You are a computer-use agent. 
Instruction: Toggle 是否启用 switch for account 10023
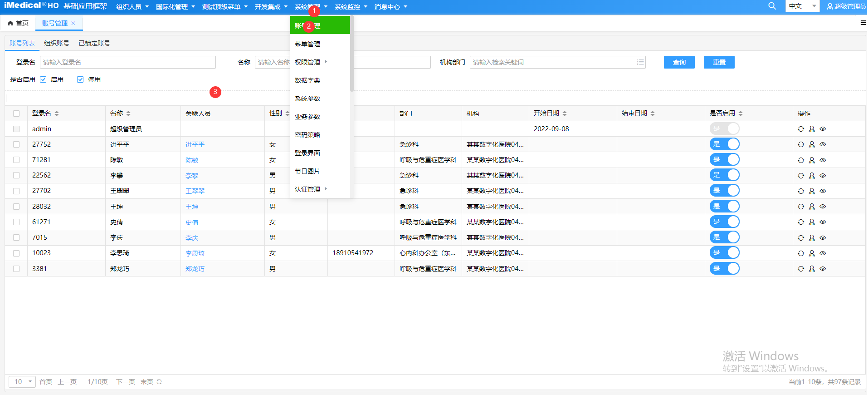pos(725,253)
